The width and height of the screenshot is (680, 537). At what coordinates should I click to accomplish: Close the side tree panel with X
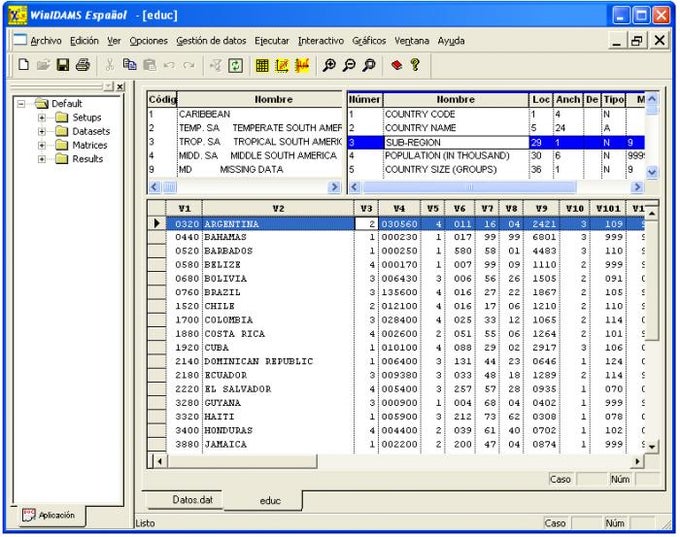(x=120, y=87)
